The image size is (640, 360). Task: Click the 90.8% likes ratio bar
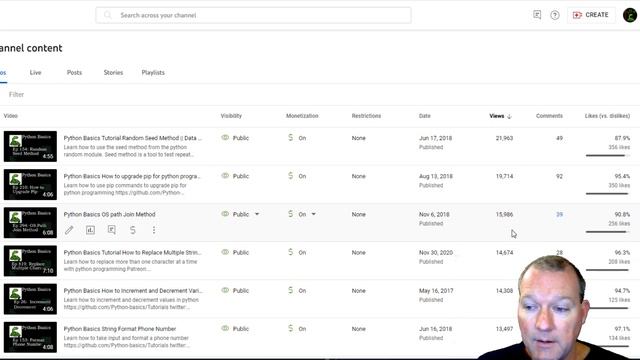[607, 232]
